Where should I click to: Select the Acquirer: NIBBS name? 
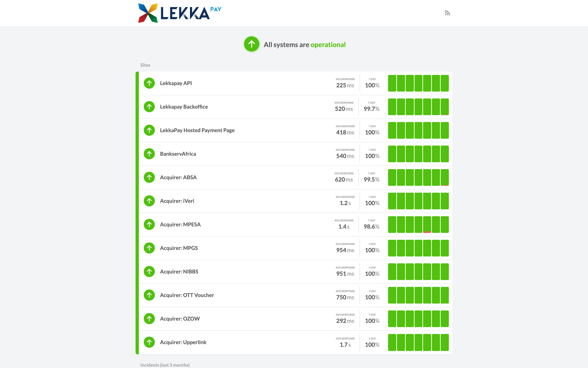(179, 272)
